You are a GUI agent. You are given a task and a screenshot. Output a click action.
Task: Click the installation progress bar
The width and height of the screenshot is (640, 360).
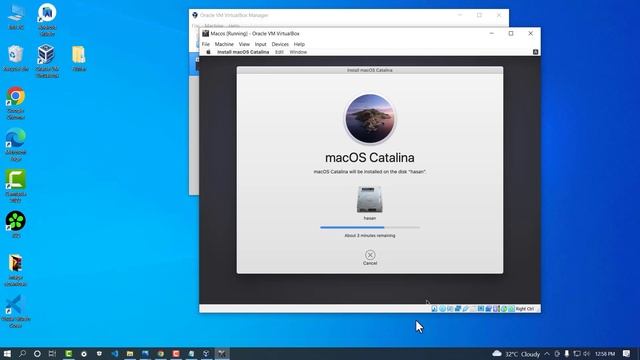(x=370, y=227)
